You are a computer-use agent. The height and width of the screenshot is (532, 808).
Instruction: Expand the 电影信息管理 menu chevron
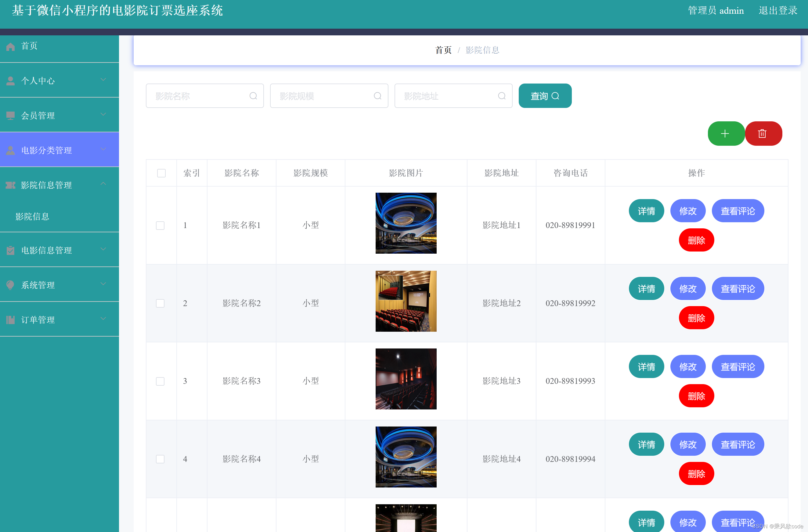pyautogui.click(x=103, y=249)
